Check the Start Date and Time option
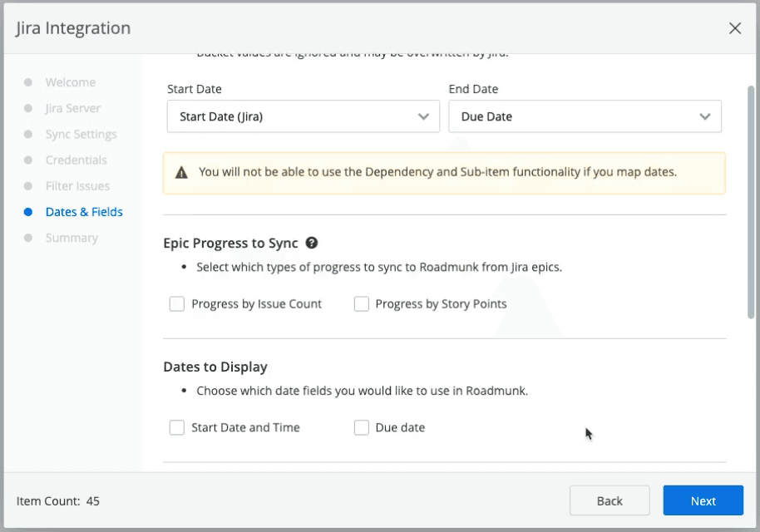The width and height of the screenshot is (760, 532). click(176, 426)
